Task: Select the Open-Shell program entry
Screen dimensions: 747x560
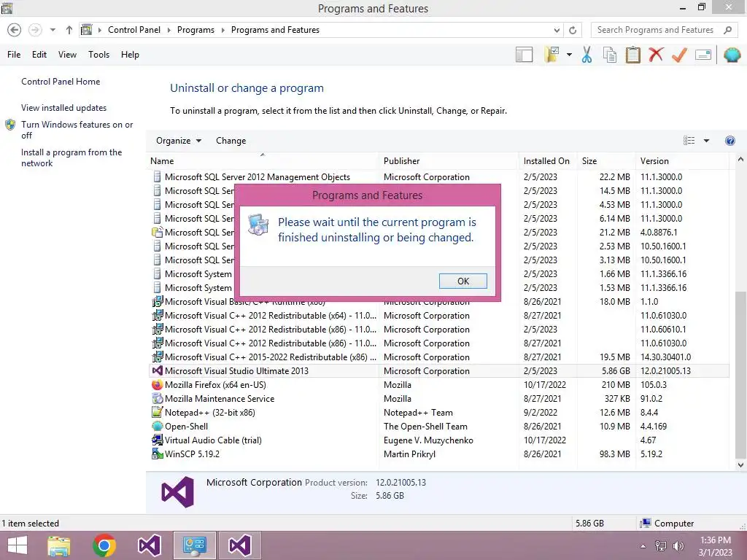Action: click(438, 426)
